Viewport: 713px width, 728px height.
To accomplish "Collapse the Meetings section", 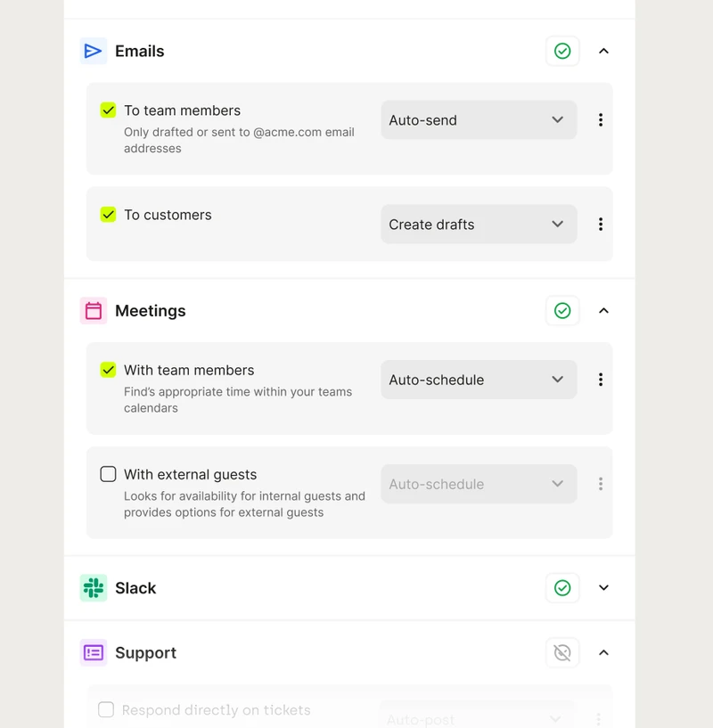I will click(603, 311).
